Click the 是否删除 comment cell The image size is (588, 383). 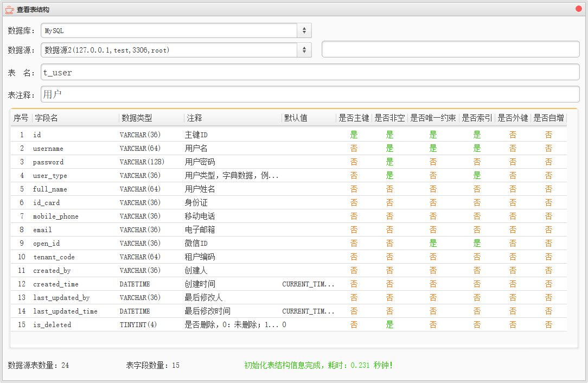pos(232,324)
